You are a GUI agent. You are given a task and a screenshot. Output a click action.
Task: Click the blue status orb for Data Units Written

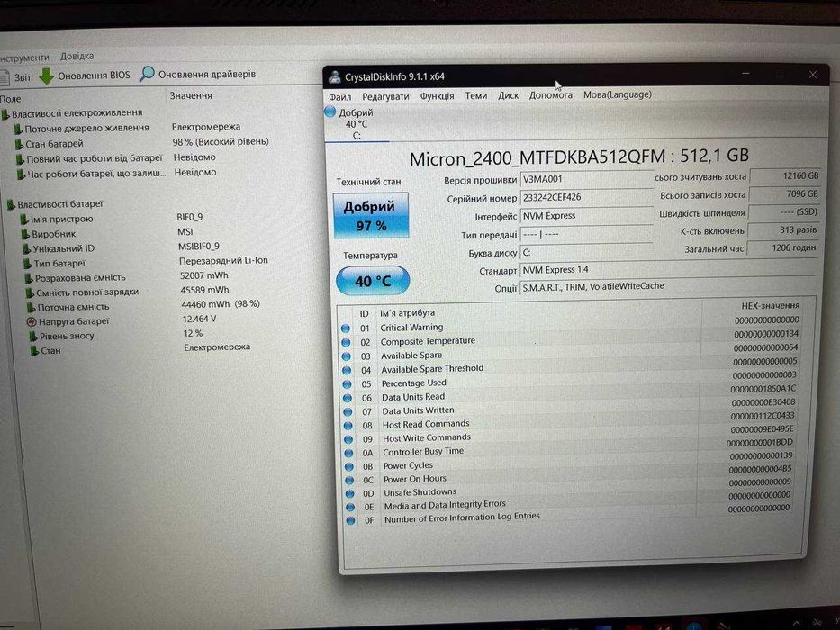click(x=348, y=412)
